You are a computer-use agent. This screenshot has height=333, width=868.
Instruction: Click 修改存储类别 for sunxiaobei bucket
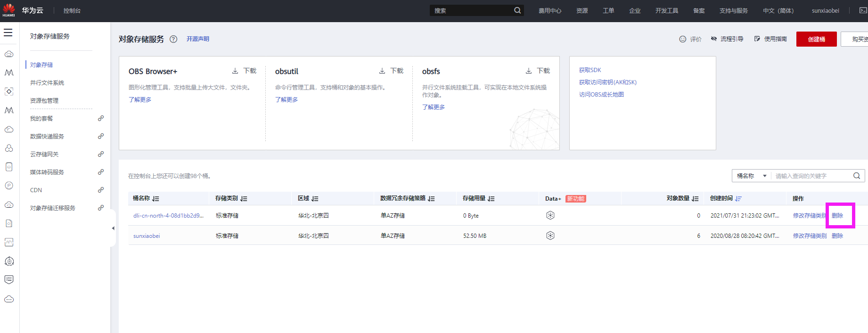click(x=810, y=236)
